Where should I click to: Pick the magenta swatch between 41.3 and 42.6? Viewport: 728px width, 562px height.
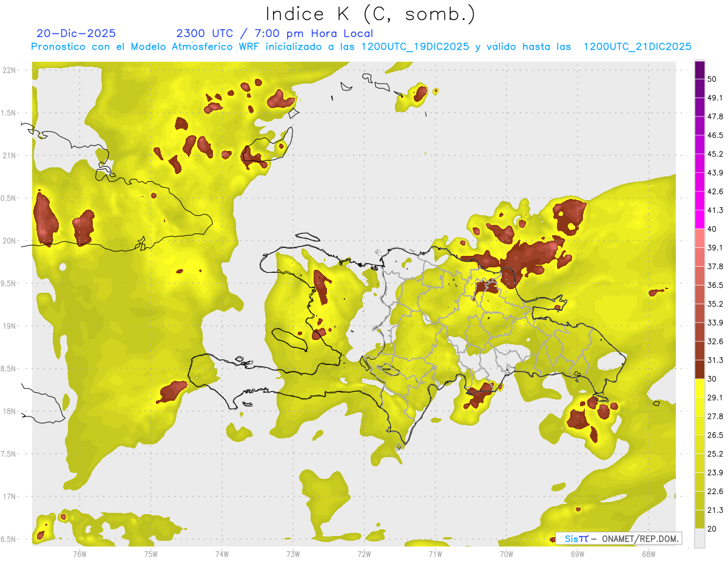699,201
